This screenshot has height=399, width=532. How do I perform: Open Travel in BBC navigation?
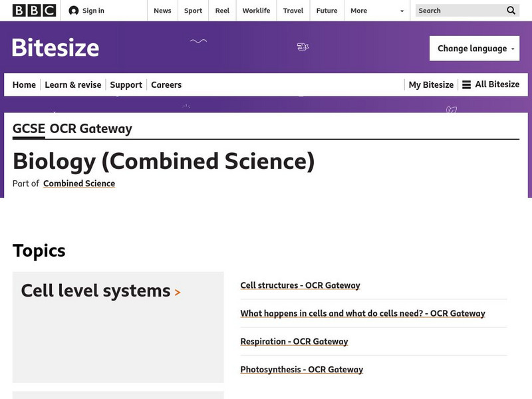click(293, 11)
